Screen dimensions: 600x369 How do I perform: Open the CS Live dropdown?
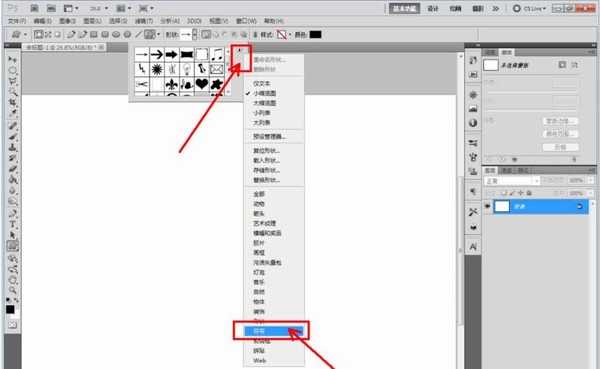pos(530,8)
